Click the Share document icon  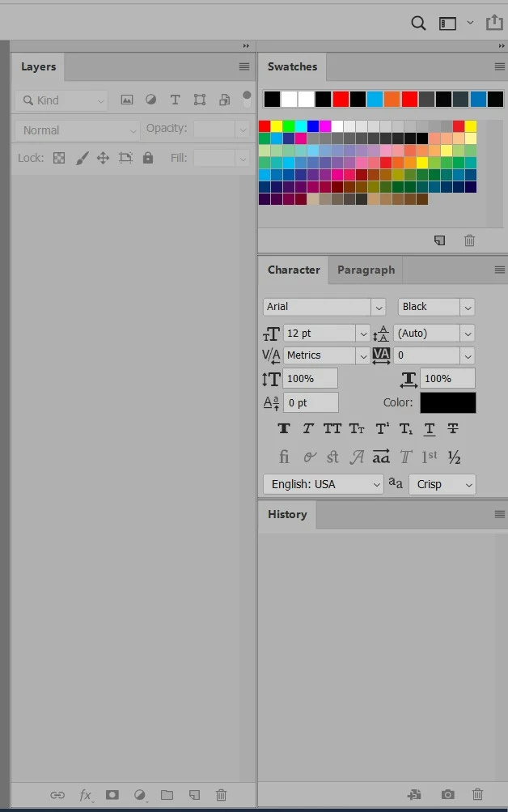click(494, 23)
